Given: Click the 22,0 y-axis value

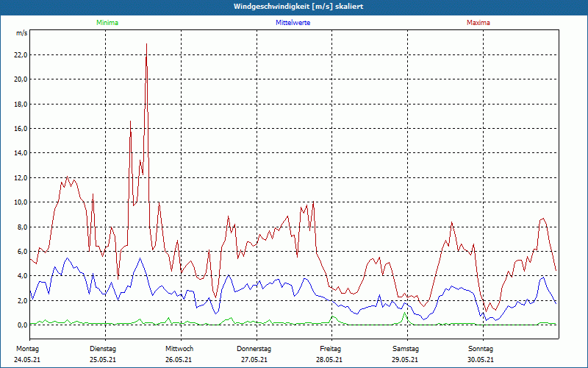Looking at the screenshot, I should coord(21,54).
